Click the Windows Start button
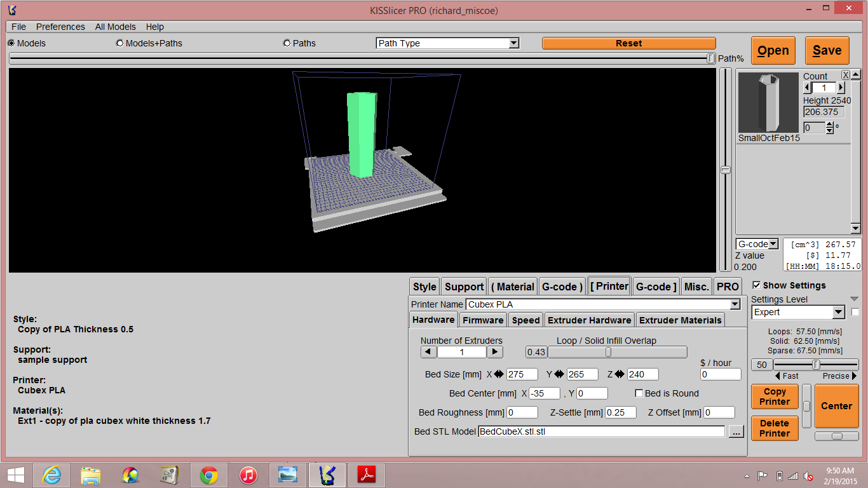868x488 pixels. pos(16,475)
